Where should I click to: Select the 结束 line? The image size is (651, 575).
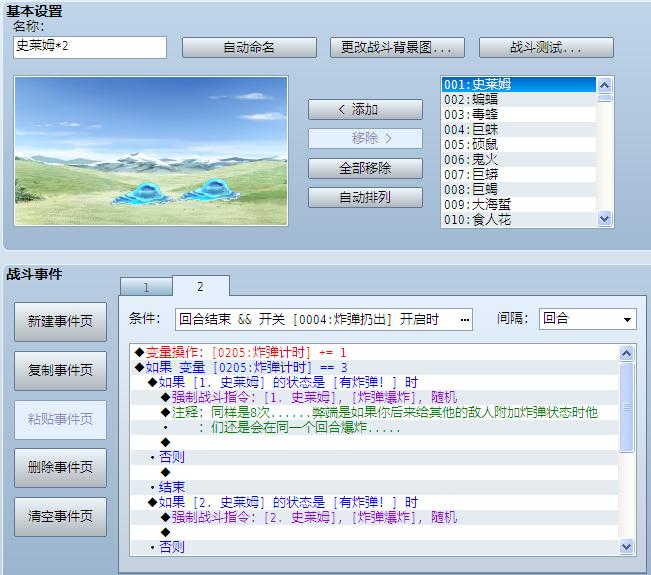click(x=375, y=487)
